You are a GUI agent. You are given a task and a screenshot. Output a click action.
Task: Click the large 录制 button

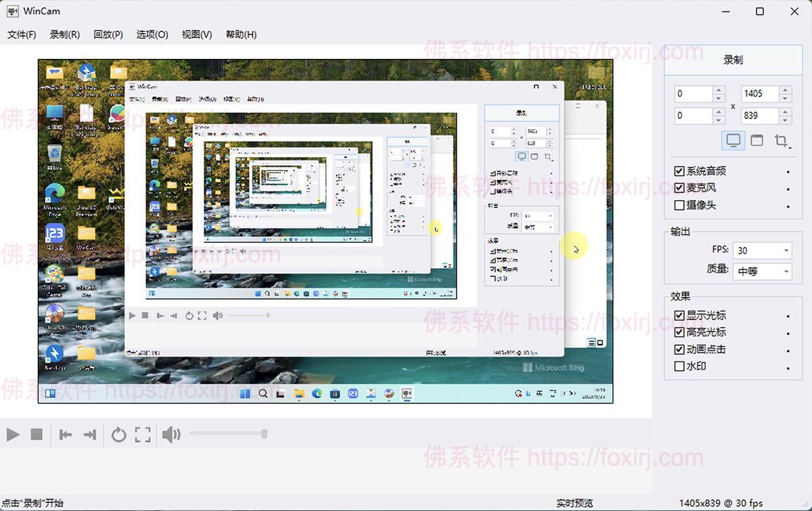[733, 60]
